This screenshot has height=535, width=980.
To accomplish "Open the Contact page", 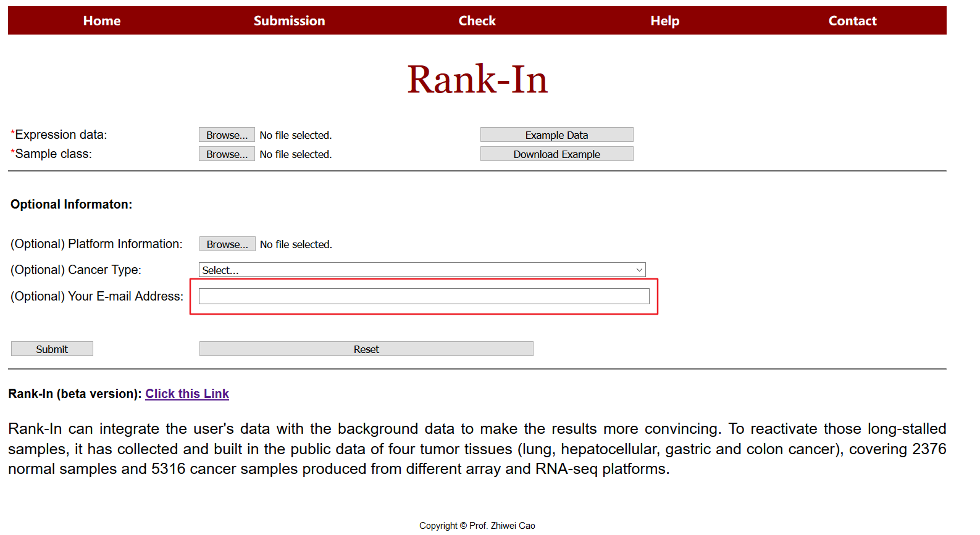I will [x=852, y=21].
